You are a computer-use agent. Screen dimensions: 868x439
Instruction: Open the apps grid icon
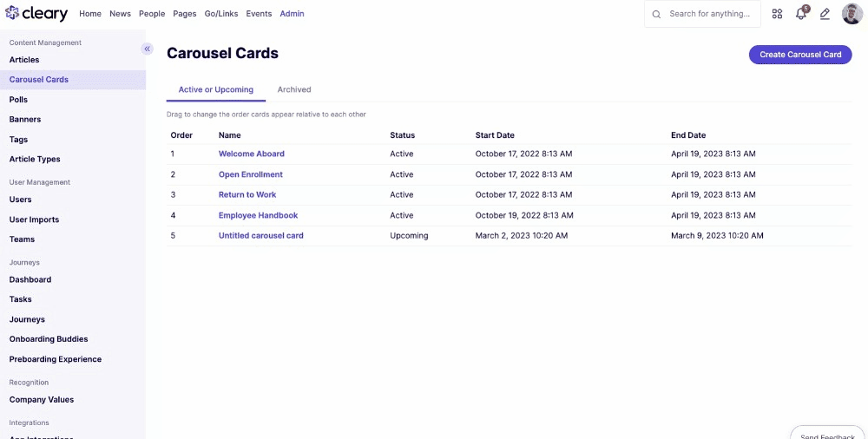click(x=777, y=14)
